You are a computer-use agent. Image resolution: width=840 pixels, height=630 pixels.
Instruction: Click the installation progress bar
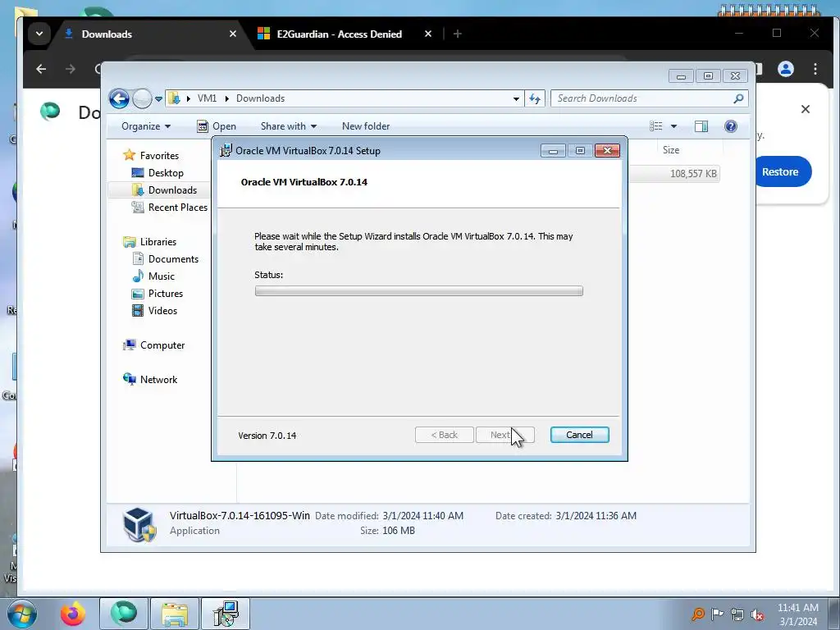click(x=419, y=291)
